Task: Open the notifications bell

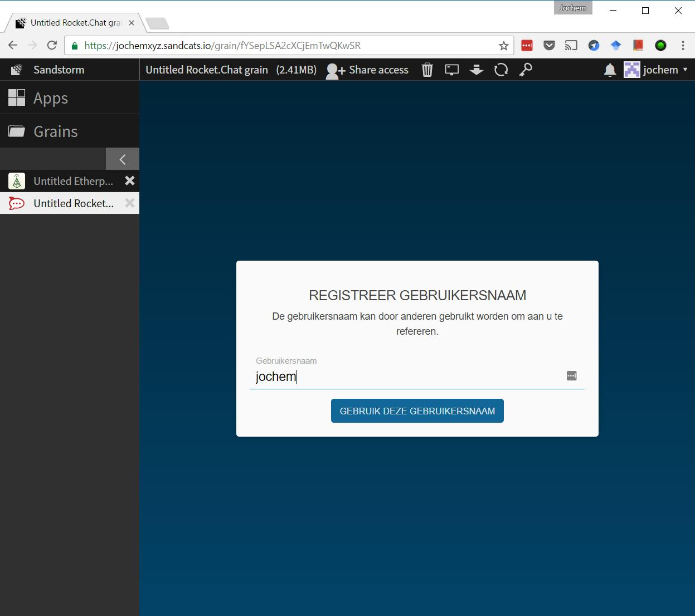Action: click(610, 70)
